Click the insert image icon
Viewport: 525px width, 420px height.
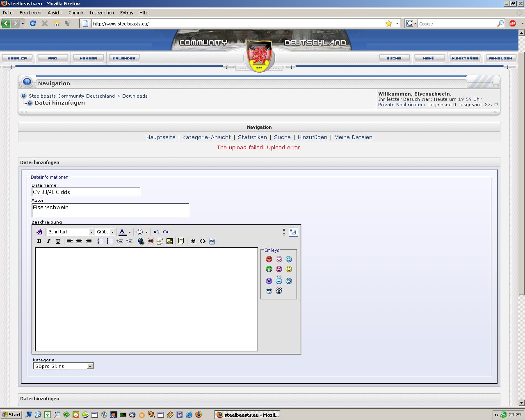(x=169, y=241)
